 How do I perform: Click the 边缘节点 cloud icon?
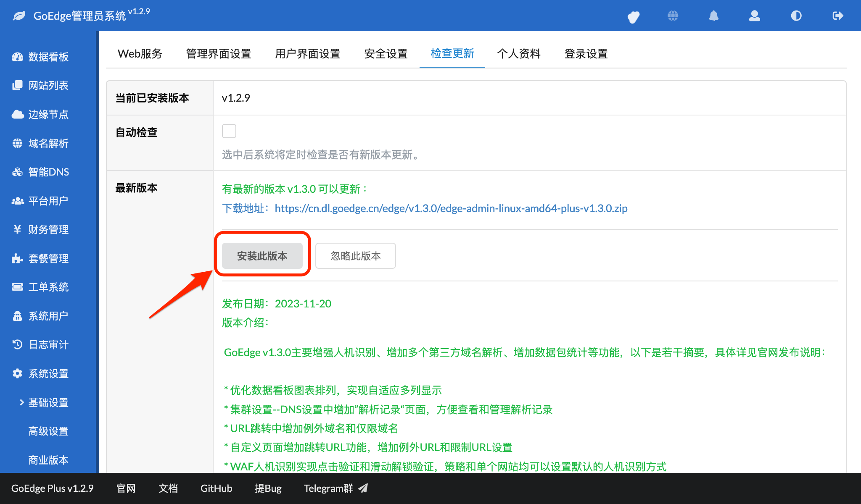click(x=17, y=114)
